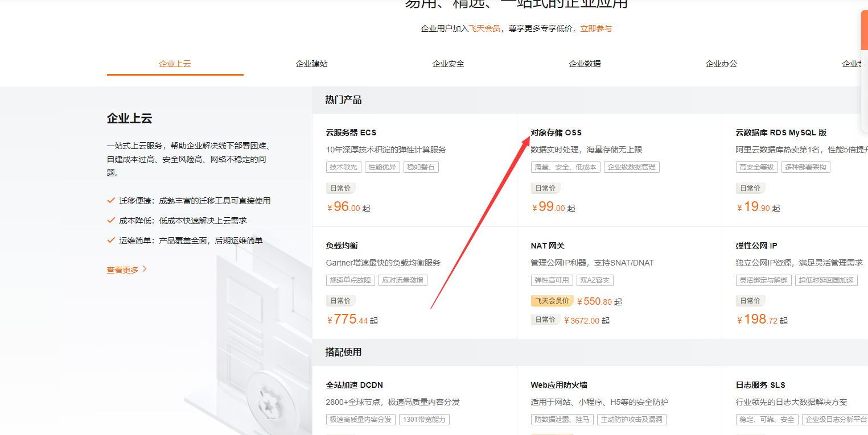The width and height of the screenshot is (868, 435).
Task: Open the 查看更多 link
Action: pyautogui.click(x=122, y=270)
